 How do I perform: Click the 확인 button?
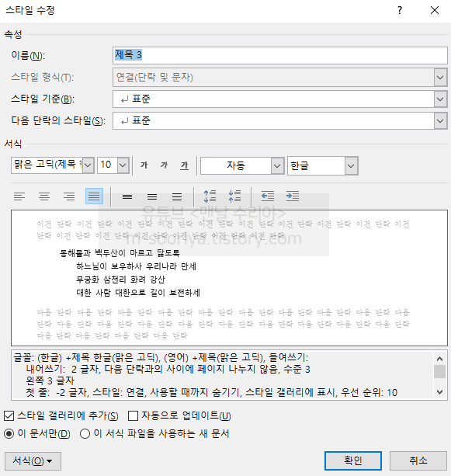click(x=353, y=460)
